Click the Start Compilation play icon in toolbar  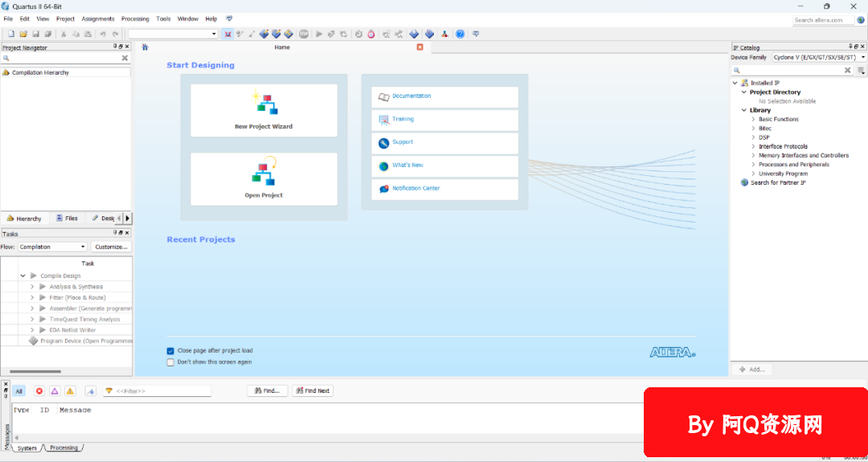point(319,34)
